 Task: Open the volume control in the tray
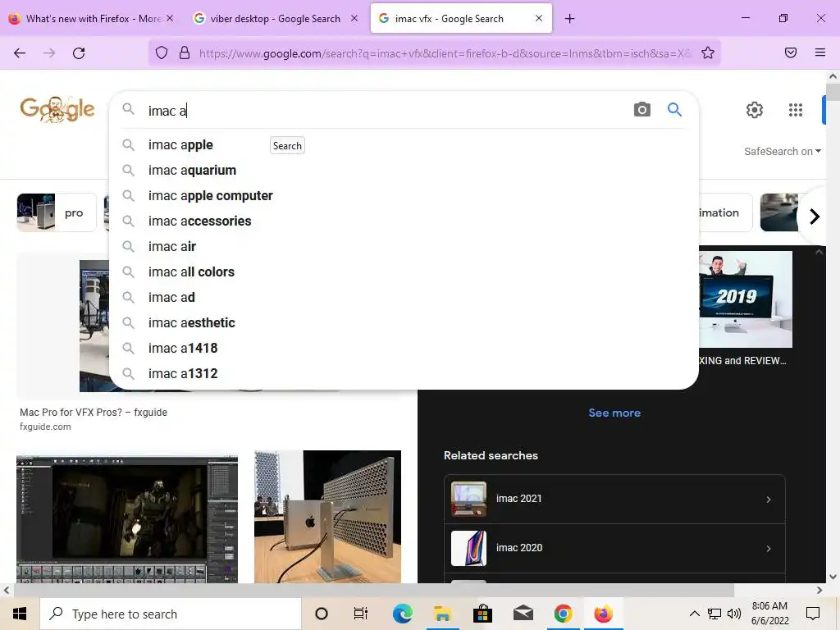734,614
